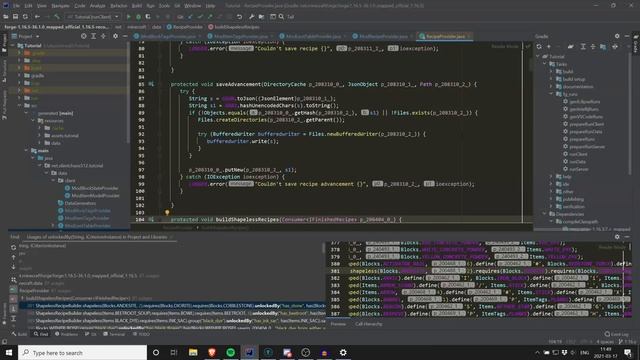This screenshot has width=640, height=360.
Task: Open the Navigate menu
Action: pos(60,6)
